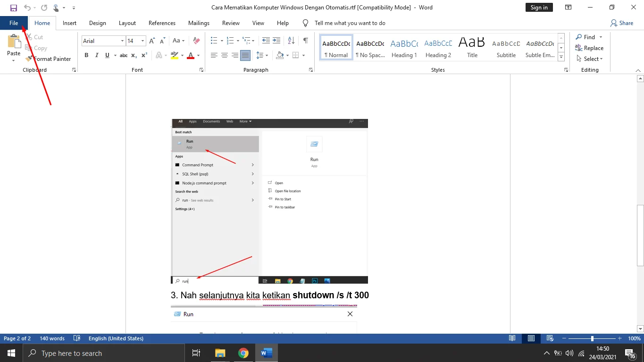Toggle Show/Hide paragraph marks
Viewport: 644px width, 362px height.
click(306, 41)
